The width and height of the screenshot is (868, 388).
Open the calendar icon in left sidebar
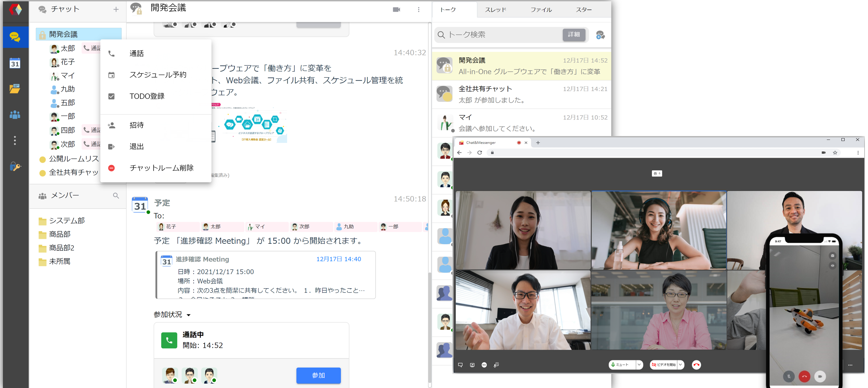[15, 63]
